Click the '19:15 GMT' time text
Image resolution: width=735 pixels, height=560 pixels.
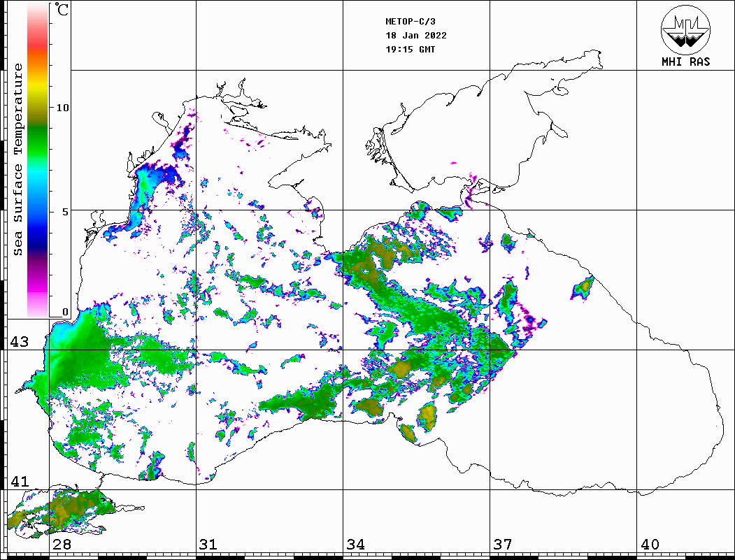[411, 50]
